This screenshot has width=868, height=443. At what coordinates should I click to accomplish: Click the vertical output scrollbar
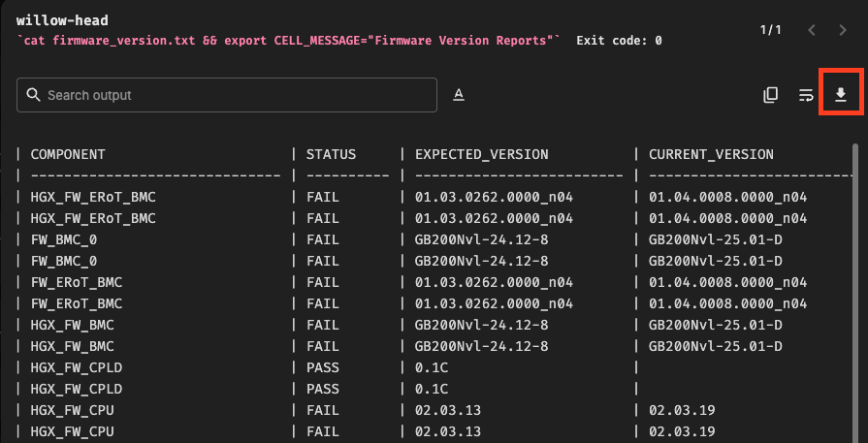pos(854,293)
